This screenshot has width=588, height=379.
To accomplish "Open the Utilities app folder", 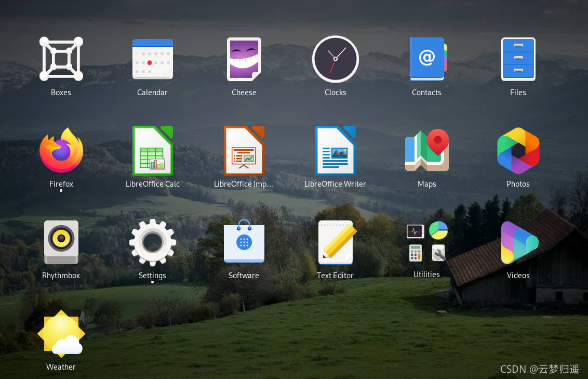I will (x=427, y=242).
